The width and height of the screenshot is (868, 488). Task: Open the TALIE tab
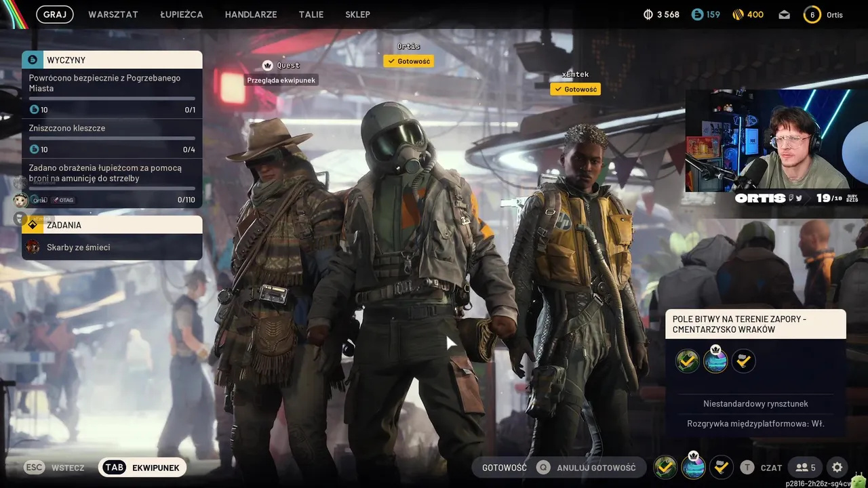[x=311, y=14]
